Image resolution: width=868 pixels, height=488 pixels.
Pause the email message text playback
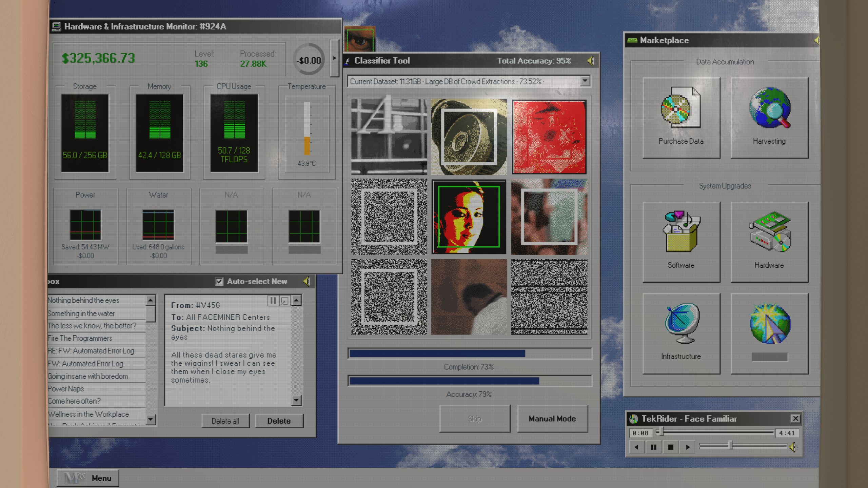(273, 301)
